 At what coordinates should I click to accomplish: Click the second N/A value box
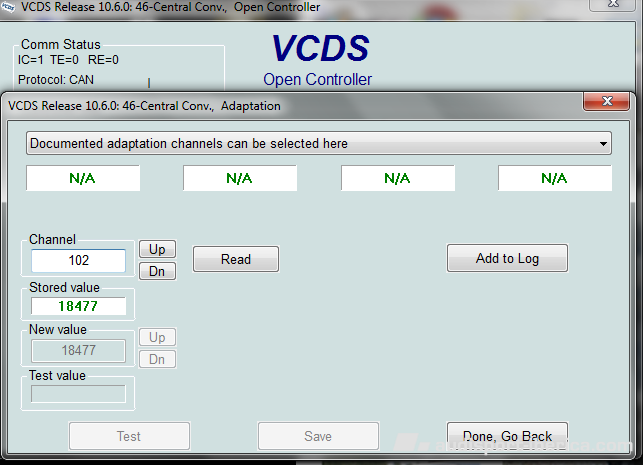[240, 178]
